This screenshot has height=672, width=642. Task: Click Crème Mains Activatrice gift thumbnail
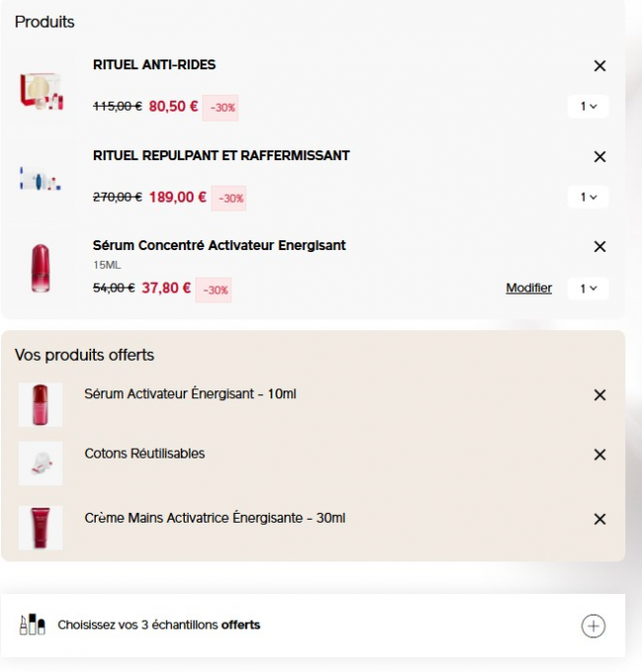[40, 528]
